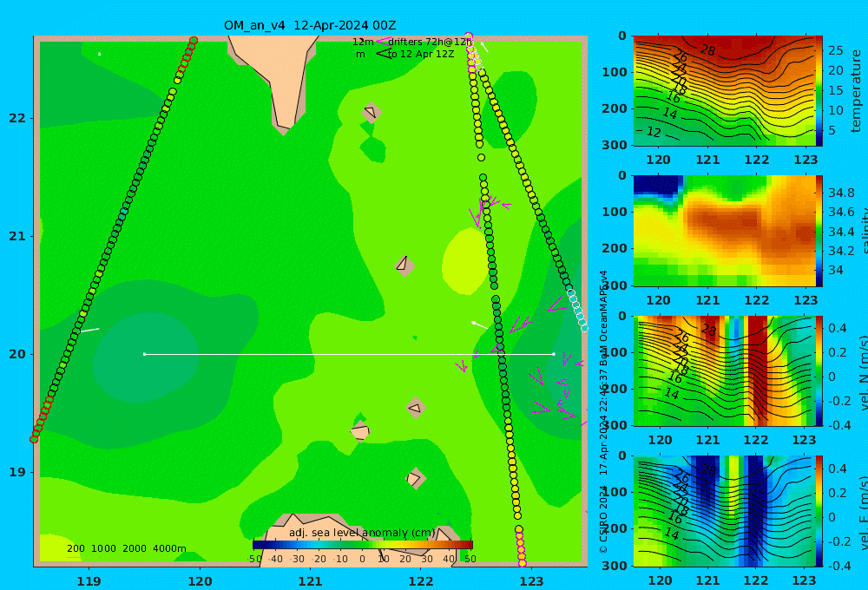Click latitude label 20 on main map axis
This screenshot has width=868, height=590.
coord(17,354)
